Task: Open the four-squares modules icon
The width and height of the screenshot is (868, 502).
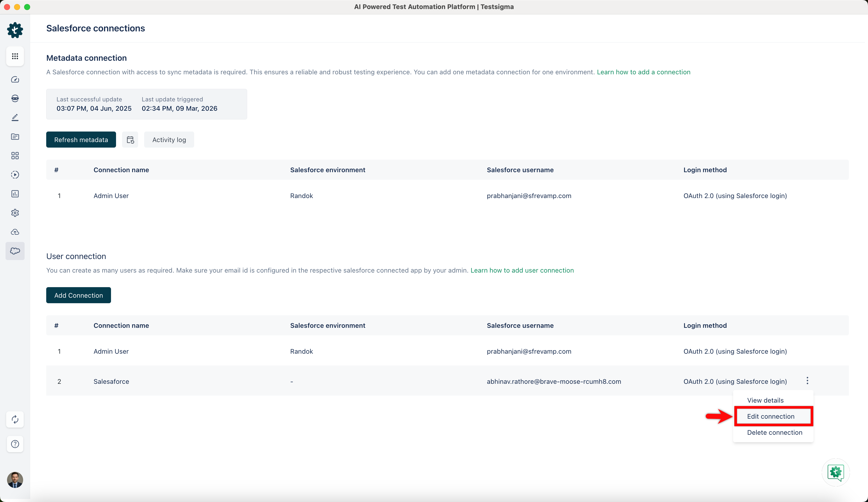Action: 15,156
